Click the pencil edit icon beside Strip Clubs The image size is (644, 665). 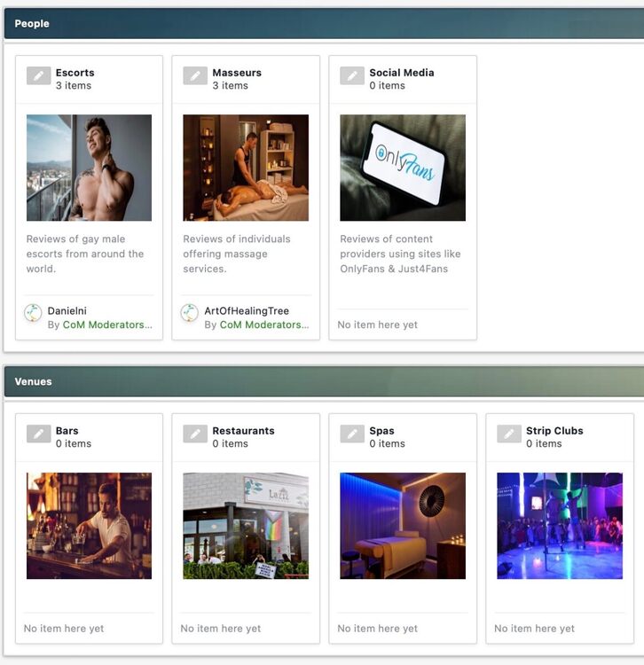[x=509, y=434]
